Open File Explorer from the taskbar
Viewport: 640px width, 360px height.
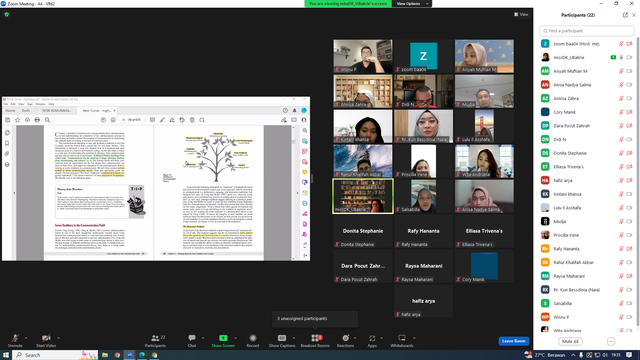click(x=105, y=355)
